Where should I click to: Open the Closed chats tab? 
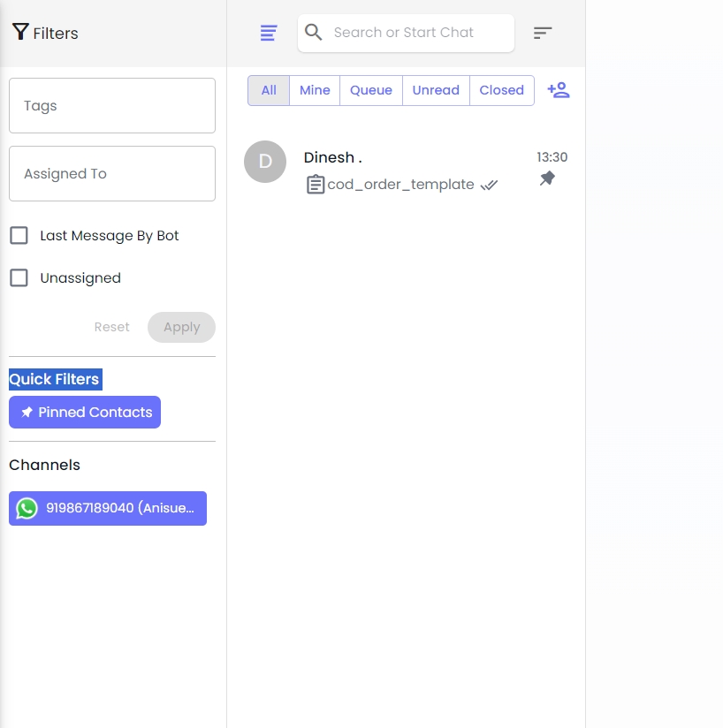pos(501,90)
